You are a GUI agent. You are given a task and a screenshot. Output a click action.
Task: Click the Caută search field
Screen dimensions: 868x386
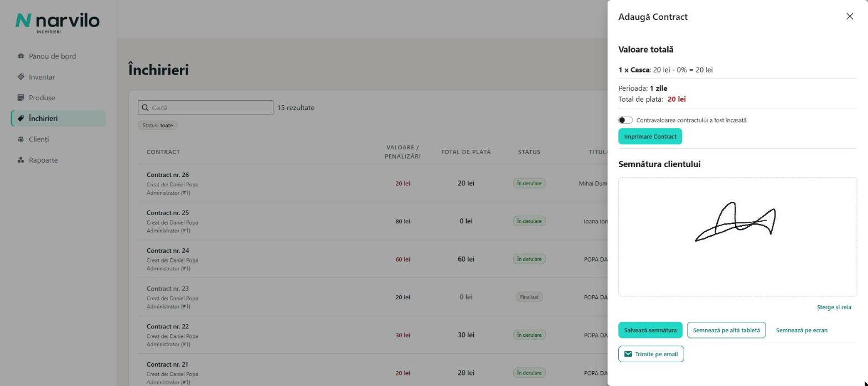tap(205, 108)
